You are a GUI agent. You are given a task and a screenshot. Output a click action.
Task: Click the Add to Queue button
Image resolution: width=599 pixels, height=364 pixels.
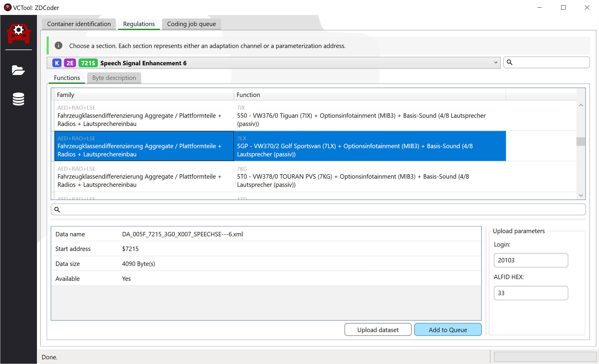pos(447,330)
